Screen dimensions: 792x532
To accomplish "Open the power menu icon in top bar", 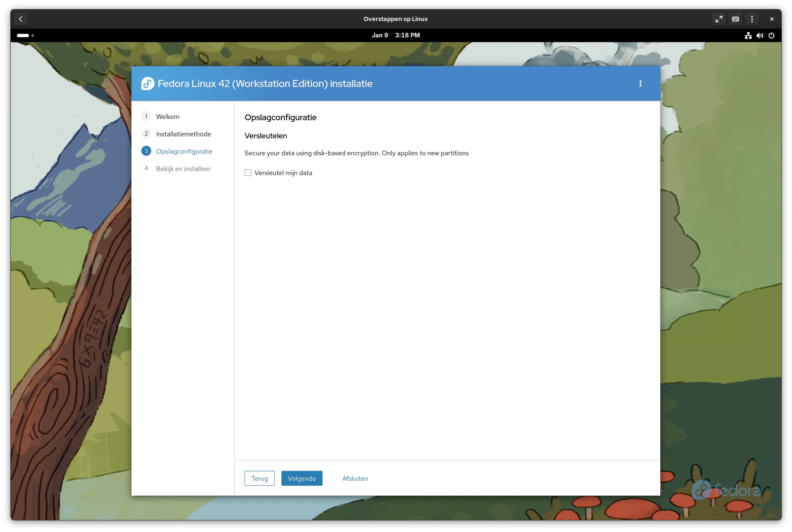I will 771,35.
